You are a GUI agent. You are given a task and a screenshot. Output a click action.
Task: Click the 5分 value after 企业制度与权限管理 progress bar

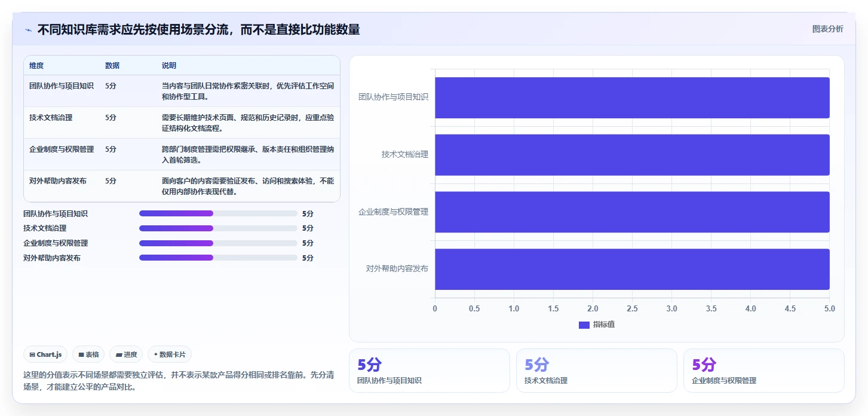point(308,243)
